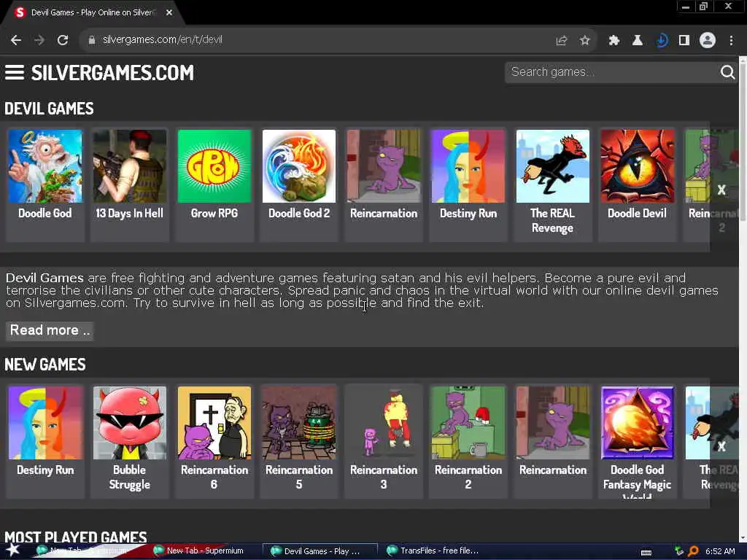Screen dimensions: 747x560
Task: Open the taskbar start star icon
Action: (13, 551)
